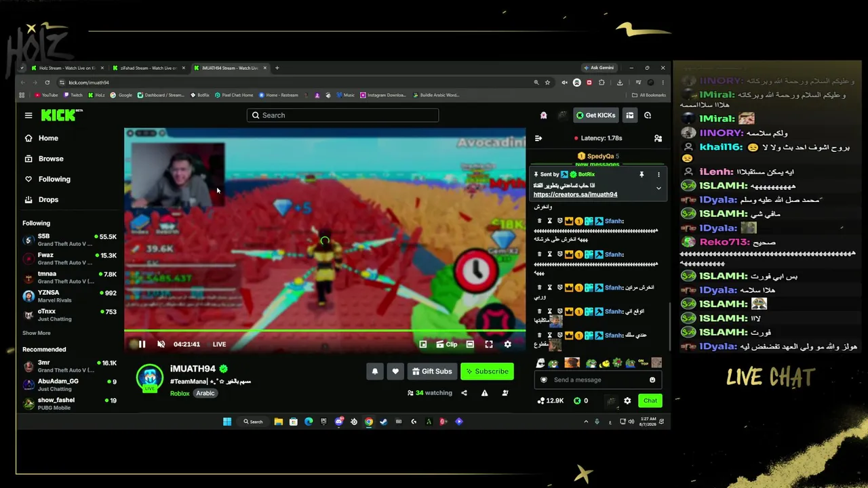Open recommended channel 3mr
This screenshot has width=868, height=488.
coord(70,366)
